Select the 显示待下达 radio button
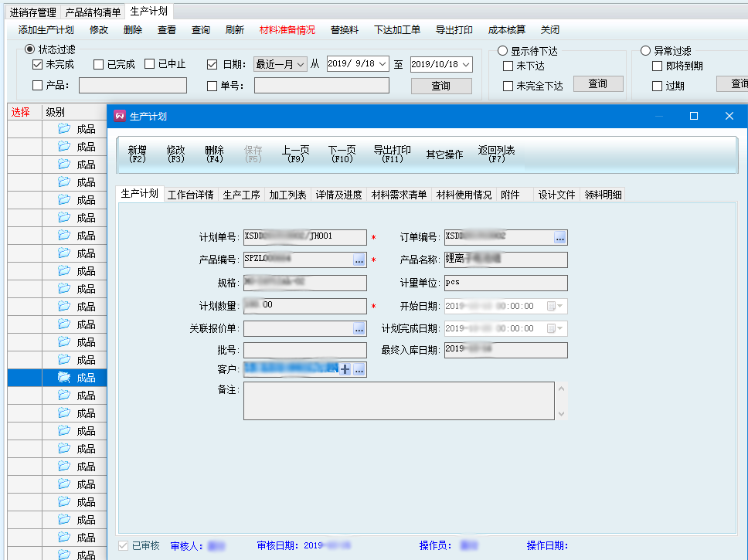 point(502,50)
